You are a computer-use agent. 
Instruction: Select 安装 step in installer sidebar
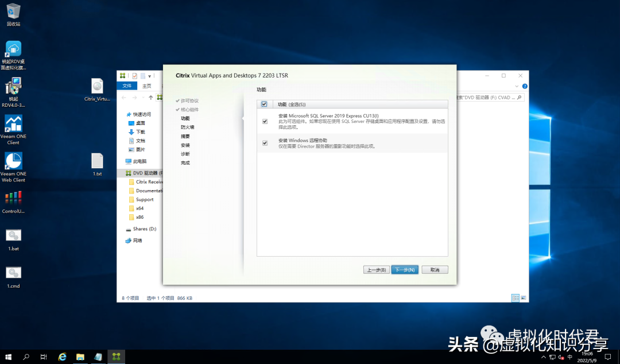click(x=185, y=145)
